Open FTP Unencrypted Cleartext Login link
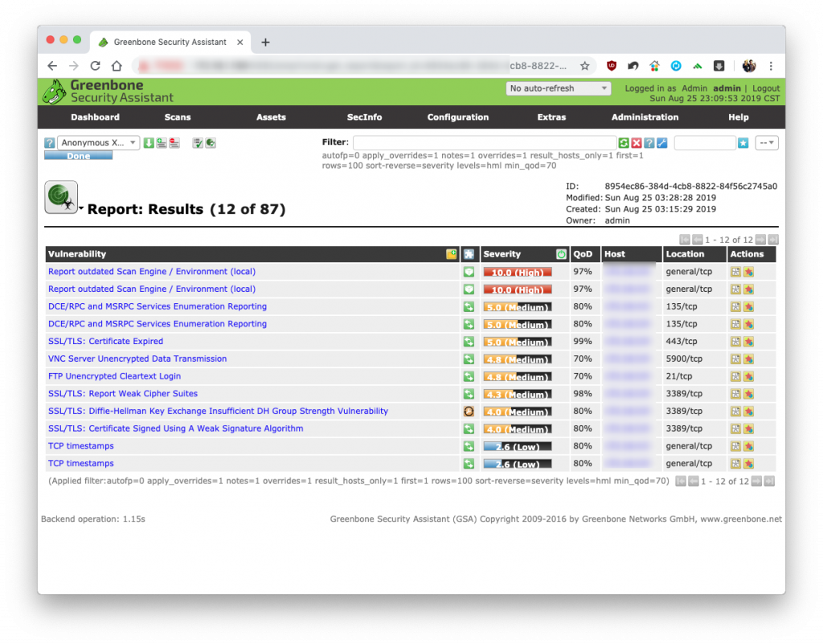The image size is (823, 644). pyautogui.click(x=114, y=375)
